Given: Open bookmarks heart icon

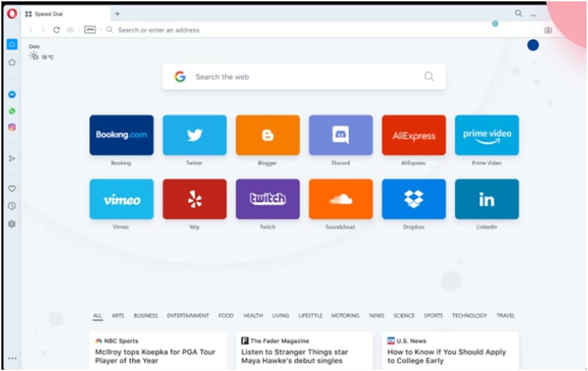Looking at the screenshot, I should [x=12, y=189].
